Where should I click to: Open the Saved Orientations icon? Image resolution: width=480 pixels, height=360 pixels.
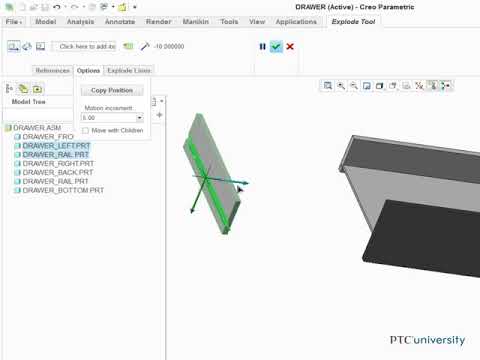[x=393, y=86]
